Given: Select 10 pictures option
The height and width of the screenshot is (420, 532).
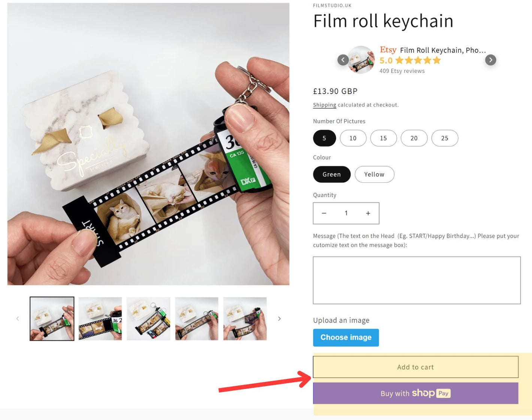Looking at the screenshot, I should (353, 138).
